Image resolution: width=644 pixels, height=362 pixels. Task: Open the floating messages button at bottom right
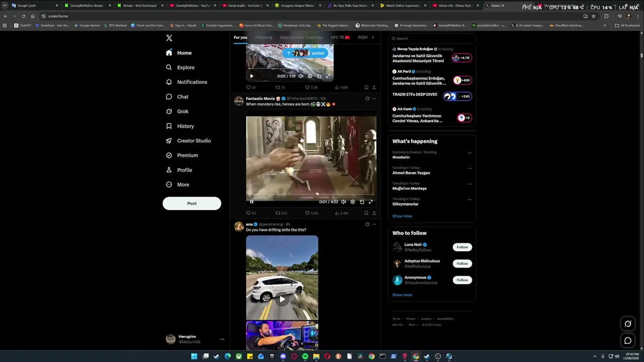[628, 341]
